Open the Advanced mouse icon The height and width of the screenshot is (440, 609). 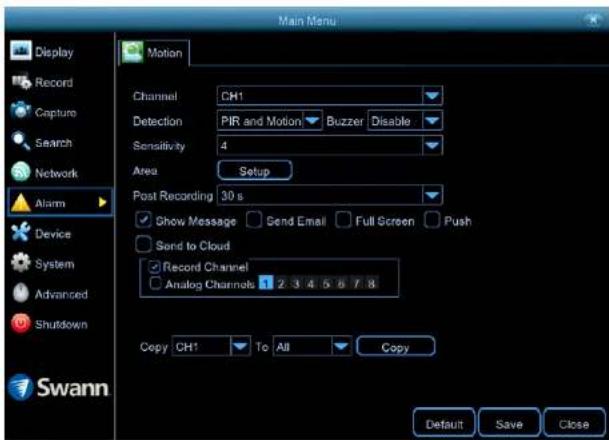21,293
